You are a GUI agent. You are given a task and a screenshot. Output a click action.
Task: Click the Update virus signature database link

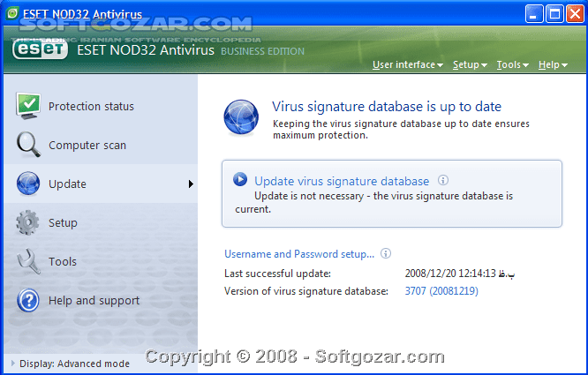[342, 181]
